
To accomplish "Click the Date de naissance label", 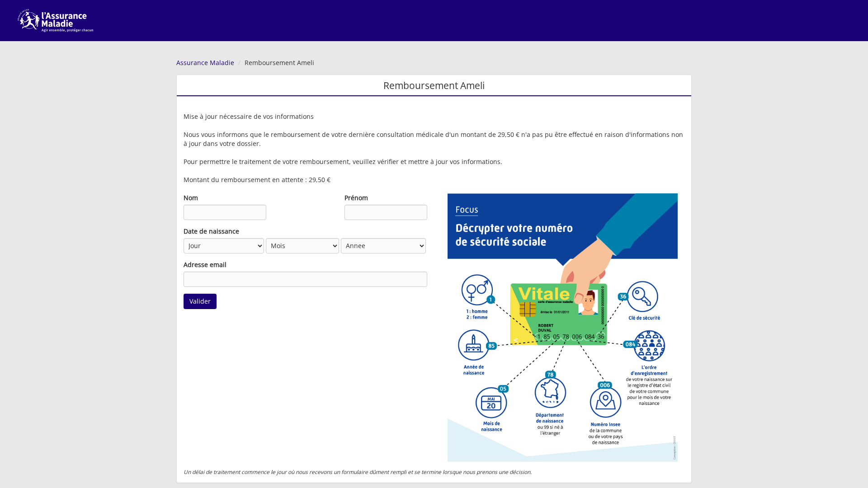I will point(211,231).
